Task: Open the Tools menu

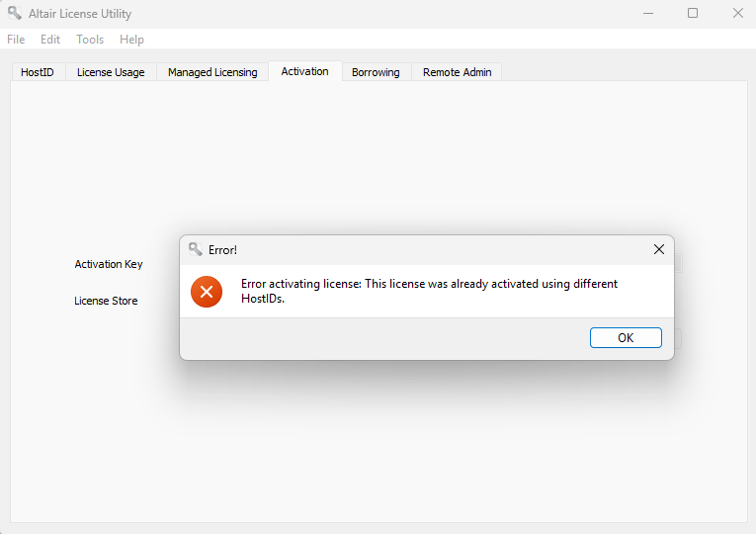Action: click(90, 40)
